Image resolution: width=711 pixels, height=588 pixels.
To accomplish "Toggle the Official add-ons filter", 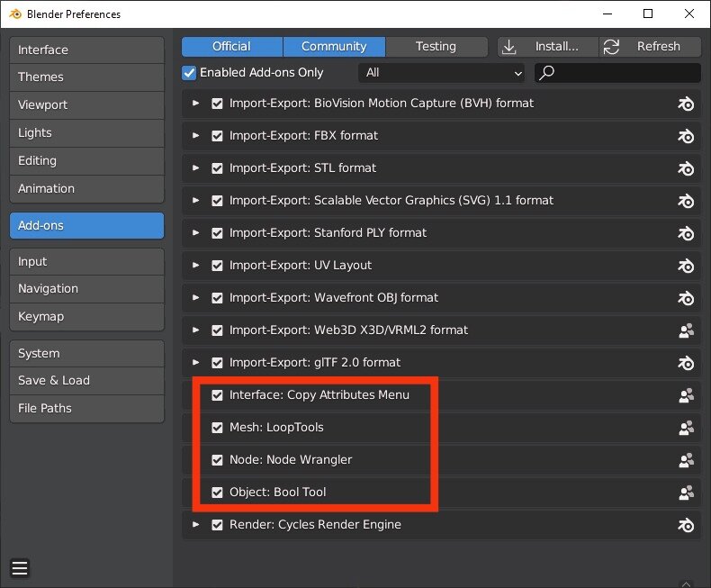I will (231, 47).
